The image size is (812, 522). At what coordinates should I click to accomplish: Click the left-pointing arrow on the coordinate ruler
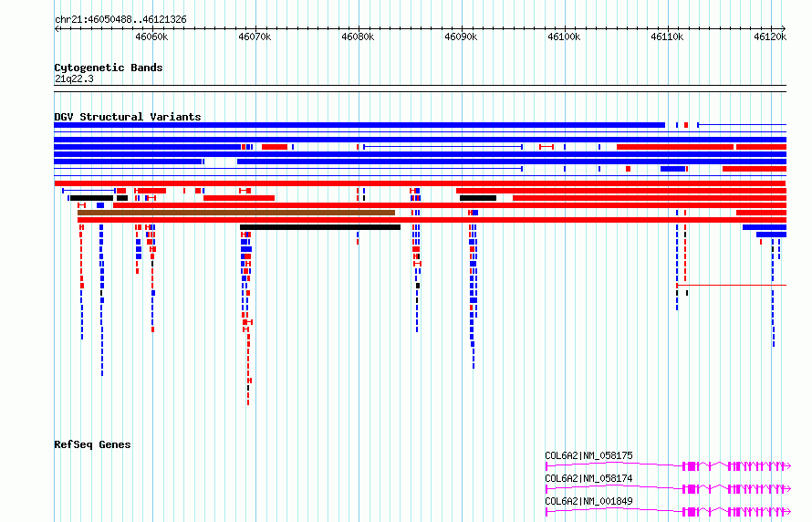click(57, 28)
